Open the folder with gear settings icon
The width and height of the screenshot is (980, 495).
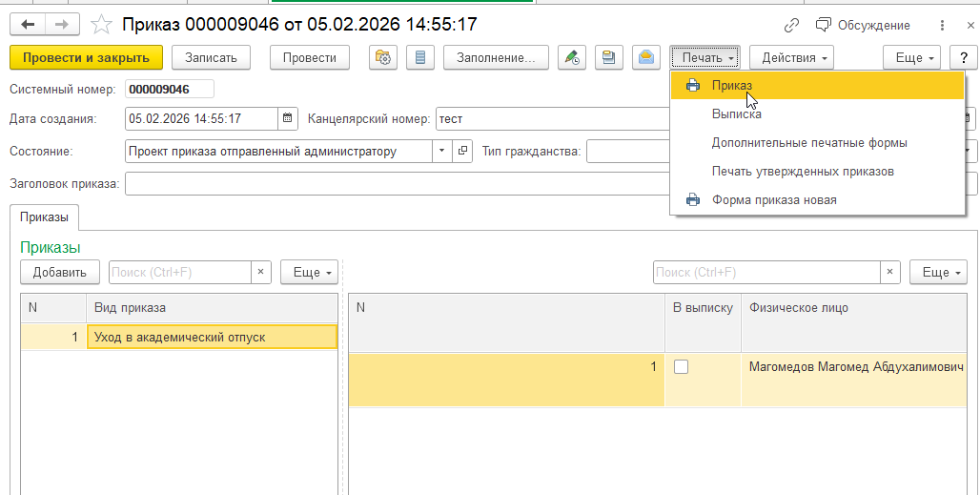point(383,57)
